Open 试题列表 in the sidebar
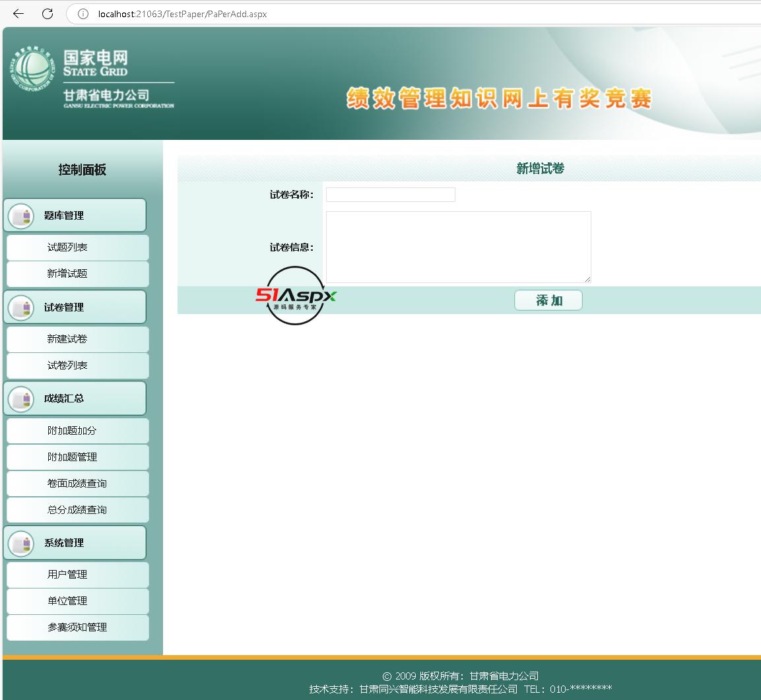761x700 pixels. (77, 247)
